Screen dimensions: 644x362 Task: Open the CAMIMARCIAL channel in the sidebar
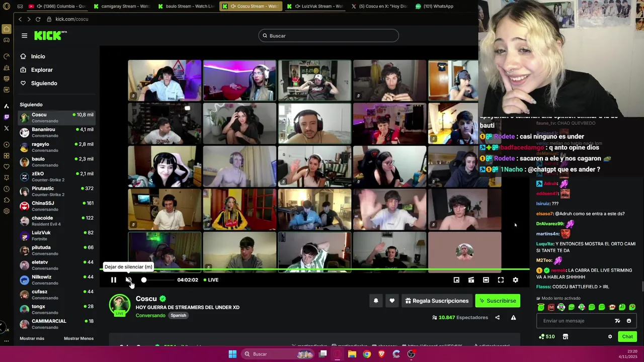pyautogui.click(x=56, y=324)
